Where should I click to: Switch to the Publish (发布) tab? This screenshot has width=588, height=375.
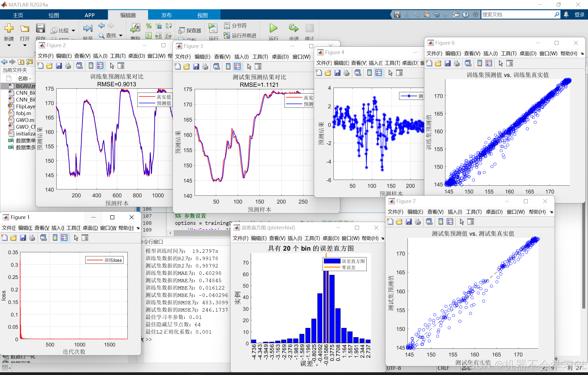point(166,15)
